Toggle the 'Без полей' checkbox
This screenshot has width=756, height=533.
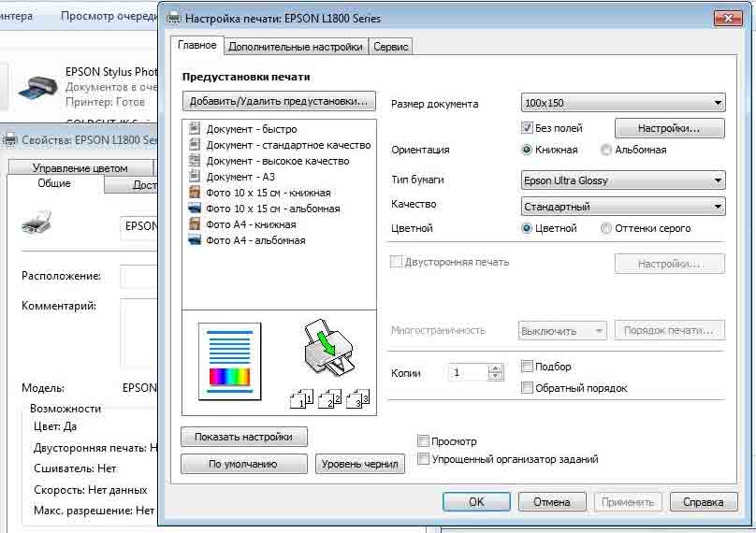click(527, 127)
